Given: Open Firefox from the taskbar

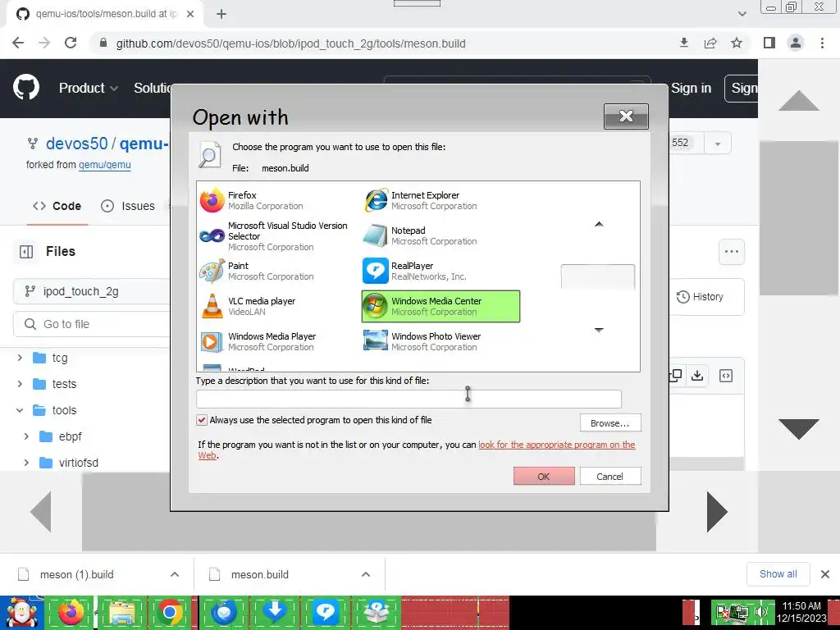Looking at the screenshot, I should click(71, 612).
